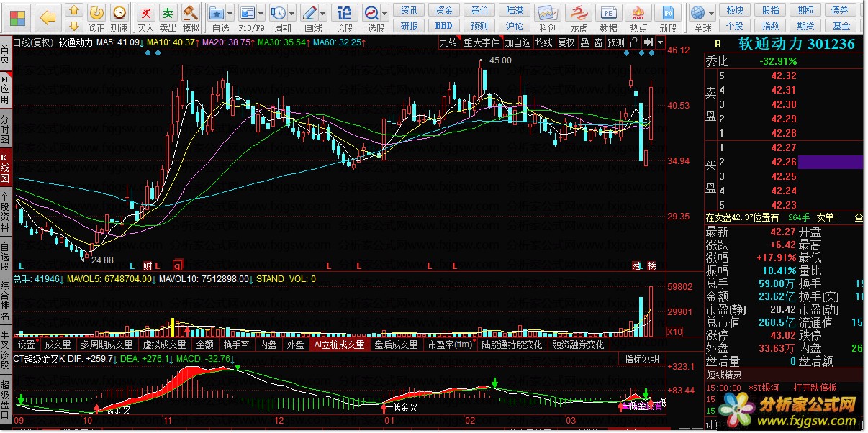Click the 期货 futures button
This screenshot has width=868, height=433.
[805, 26]
